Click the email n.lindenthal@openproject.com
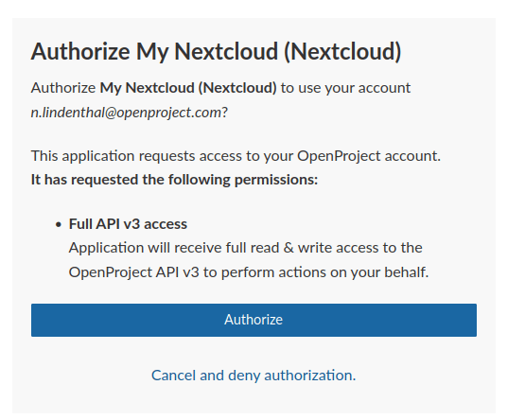 pyautogui.click(x=126, y=113)
